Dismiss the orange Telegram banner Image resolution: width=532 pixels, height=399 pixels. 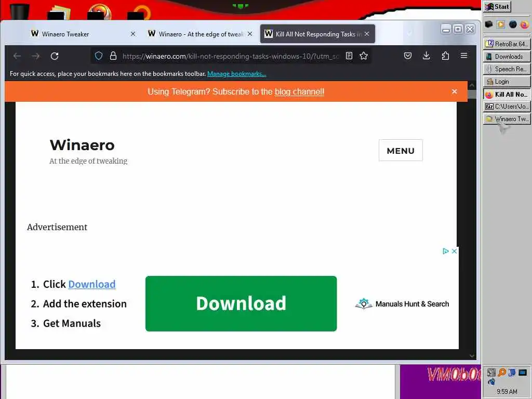tap(454, 91)
